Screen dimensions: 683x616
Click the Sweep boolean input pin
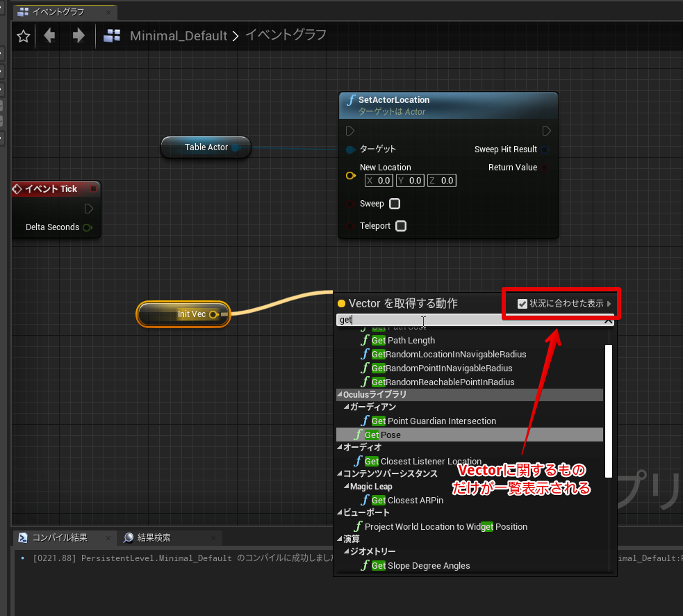[x=350, y=204]
